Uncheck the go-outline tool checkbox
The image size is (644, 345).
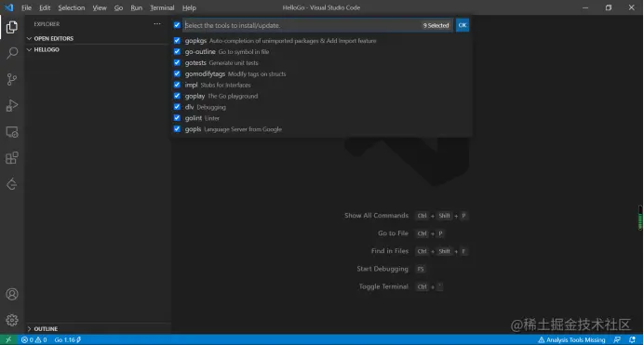[x=177, y=52]
